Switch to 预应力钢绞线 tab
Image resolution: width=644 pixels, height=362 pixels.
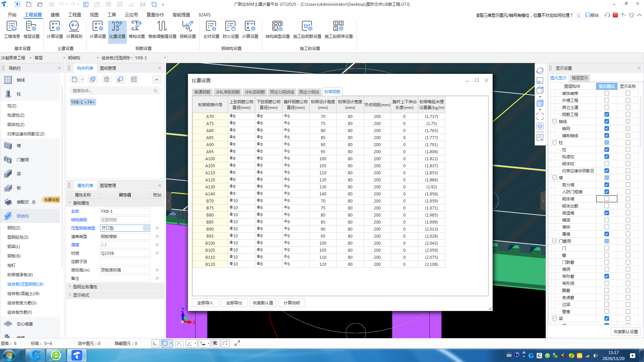(x=282, y=92)
